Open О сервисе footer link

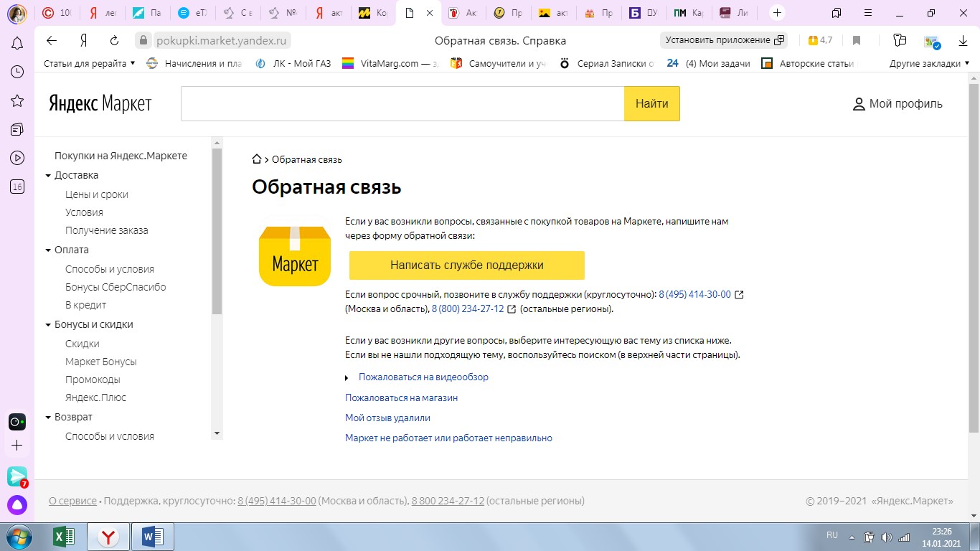[72, 501]
